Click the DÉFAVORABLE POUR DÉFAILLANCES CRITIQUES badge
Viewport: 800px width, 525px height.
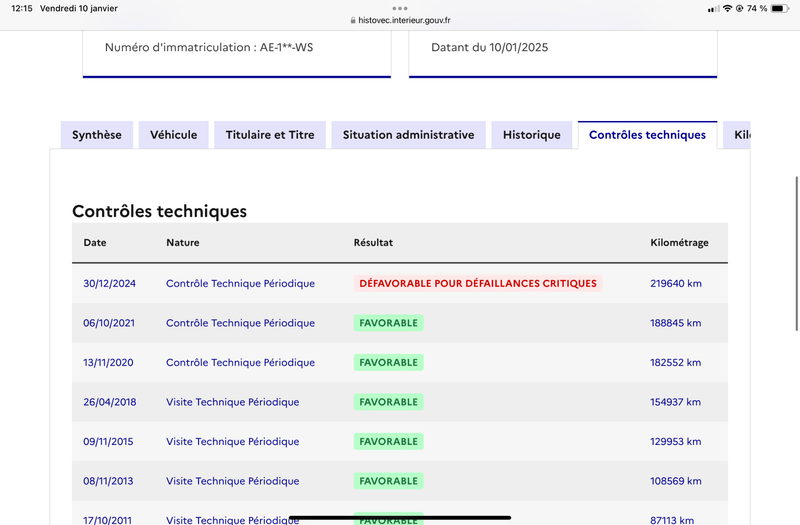(478, 283)
